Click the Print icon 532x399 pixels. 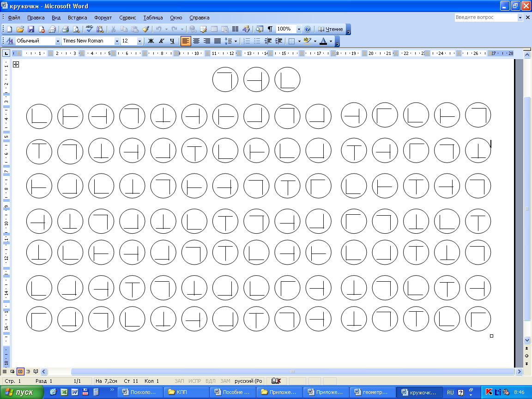tap(66, 29)
